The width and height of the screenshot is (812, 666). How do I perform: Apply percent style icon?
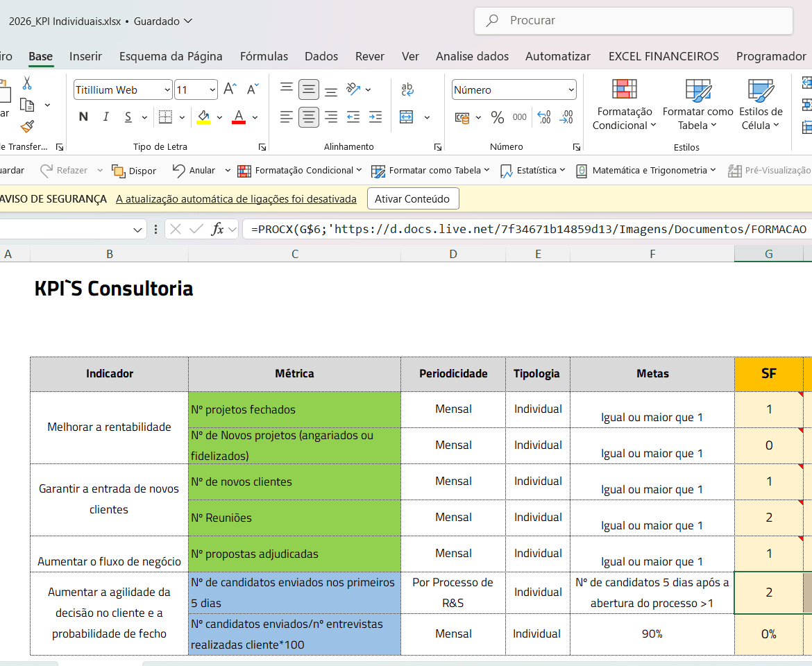tap(498, 117)
